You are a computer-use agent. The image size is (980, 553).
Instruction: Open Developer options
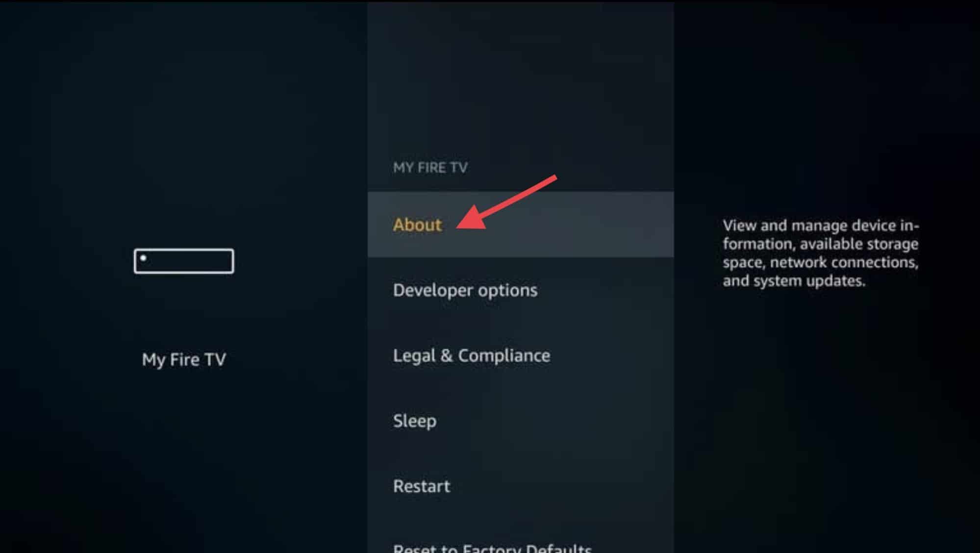tap(465, 290)
